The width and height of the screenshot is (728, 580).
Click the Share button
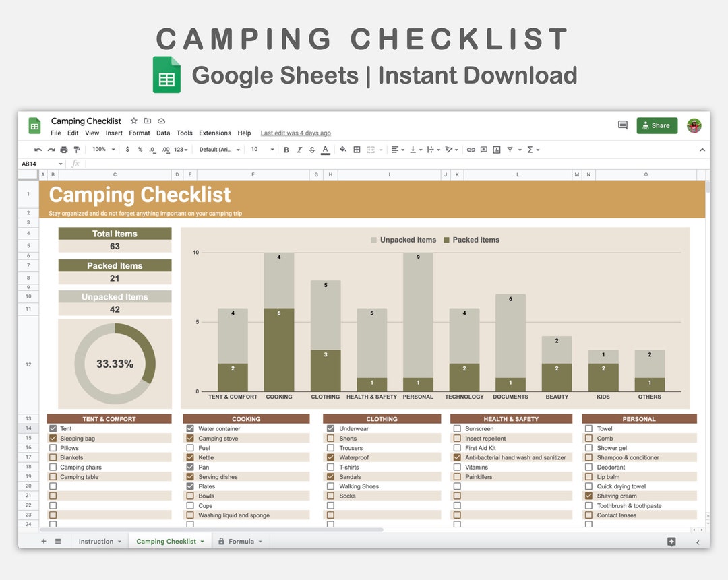657,125
